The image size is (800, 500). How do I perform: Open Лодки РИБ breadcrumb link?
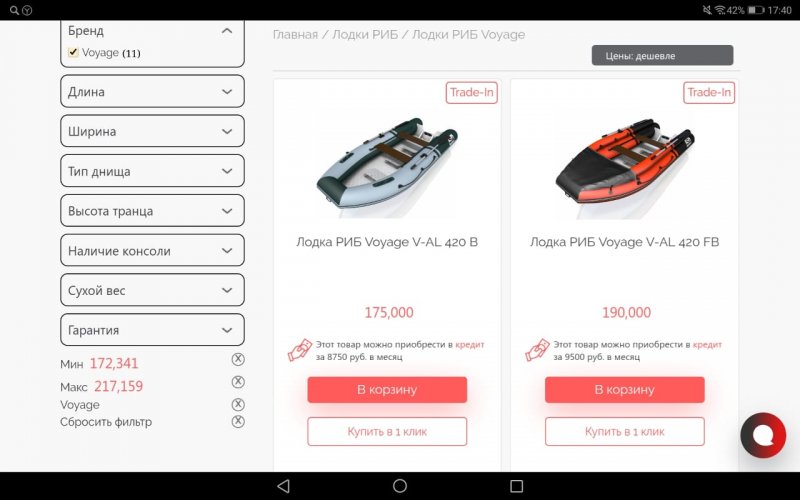click(x=365, y=35)
